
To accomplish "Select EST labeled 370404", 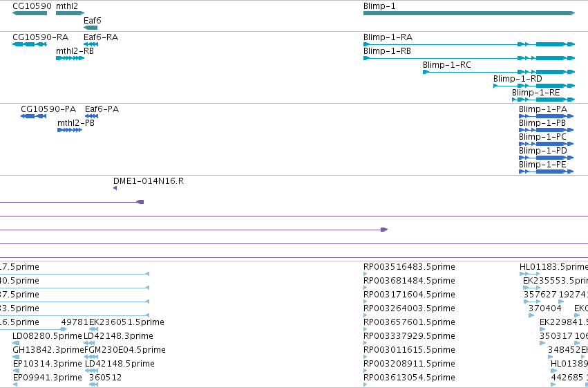I will point(545,308).
